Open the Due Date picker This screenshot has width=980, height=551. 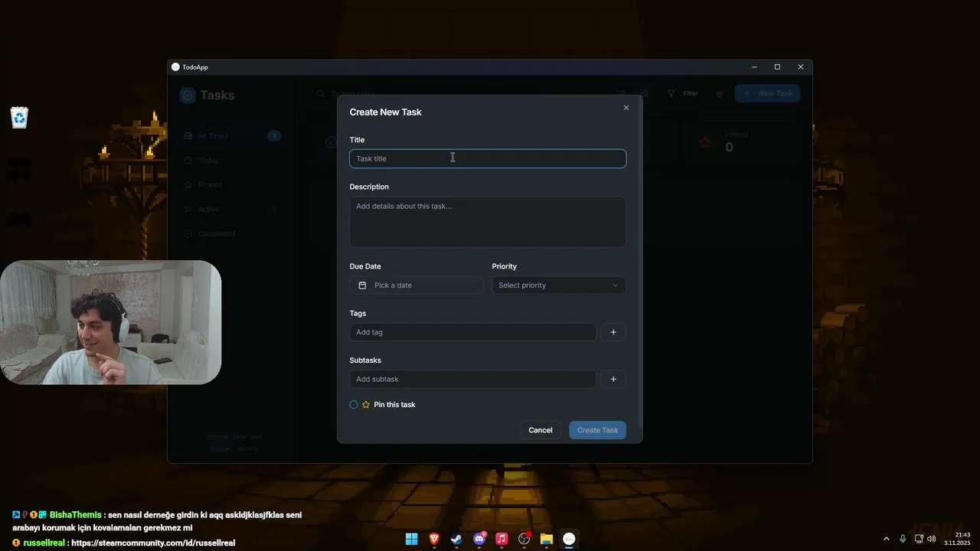[x=416, y=285]
